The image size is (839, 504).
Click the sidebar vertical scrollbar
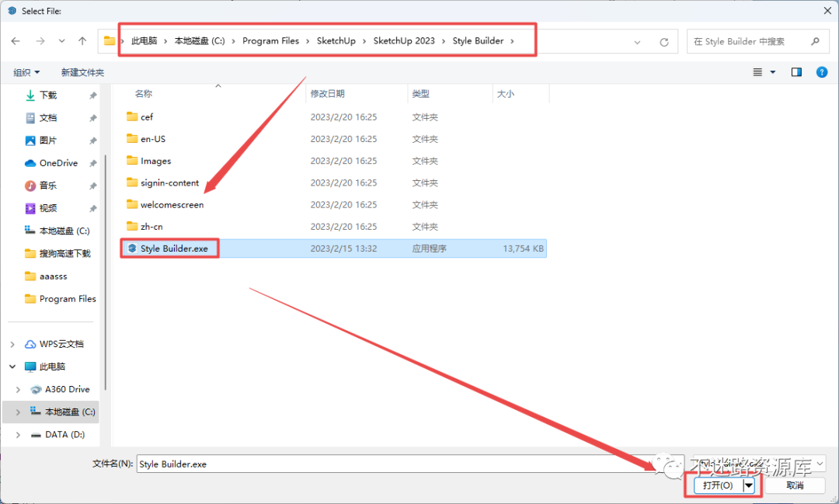[x=106, y=273]
